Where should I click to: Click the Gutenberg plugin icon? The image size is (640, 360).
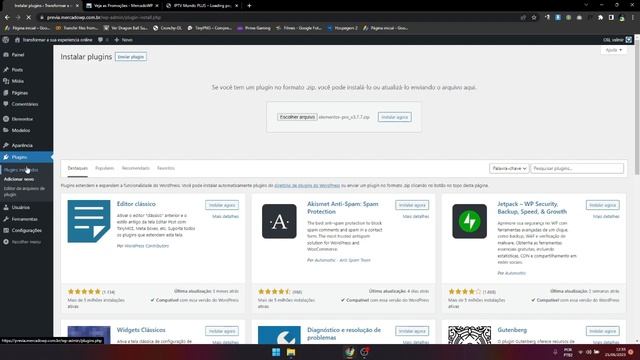pyautogui.click(x=469, y=335)
